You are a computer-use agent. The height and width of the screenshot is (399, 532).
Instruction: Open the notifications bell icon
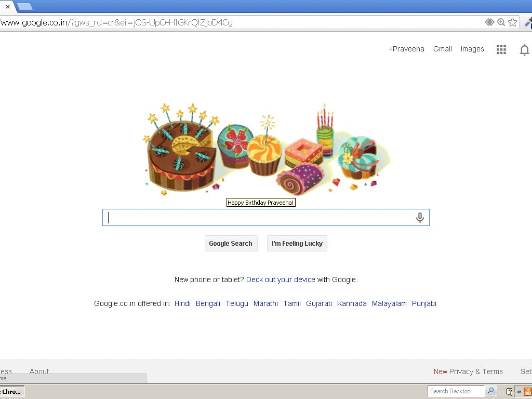pos(524,49)
